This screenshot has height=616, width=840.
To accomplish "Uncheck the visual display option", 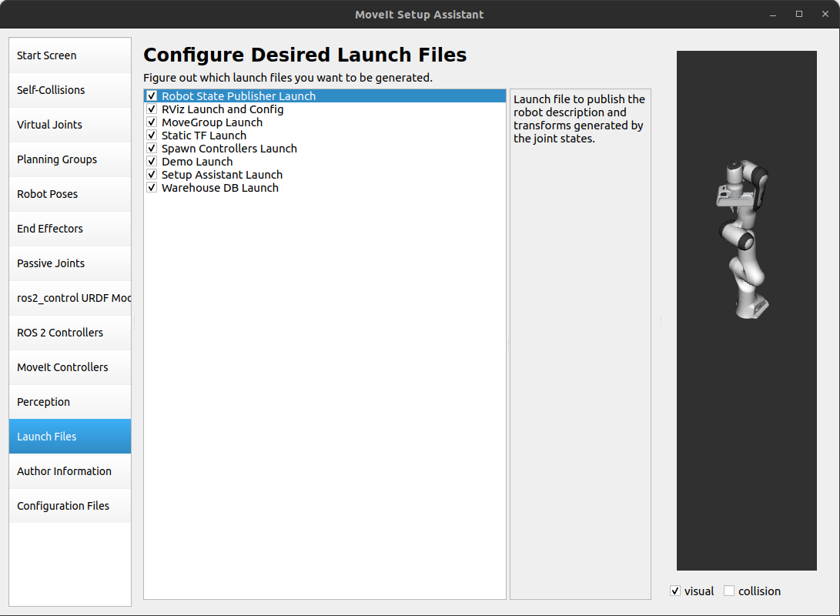I will pyautogui.click(x=675, y=591).
